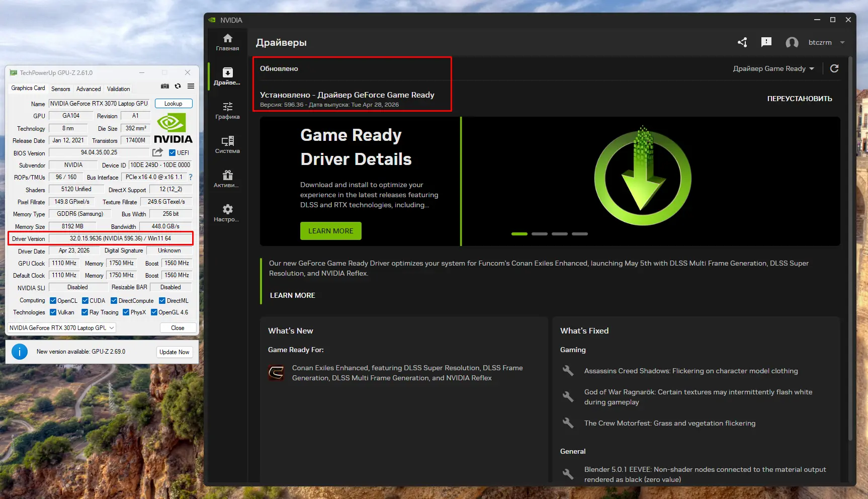Toggle the DirectML checkbox
The image size is (868, 499).
(162, 301)
